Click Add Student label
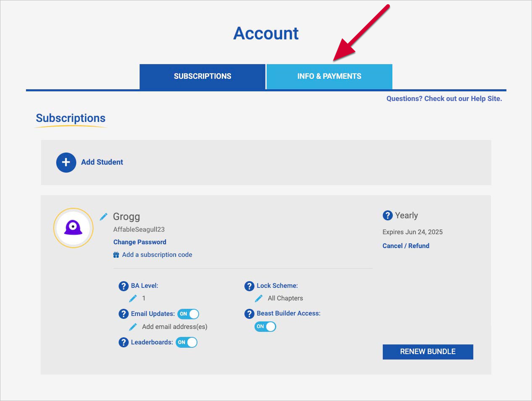The image size is (532, 401). pyautogui.click(x=102, y=162)
